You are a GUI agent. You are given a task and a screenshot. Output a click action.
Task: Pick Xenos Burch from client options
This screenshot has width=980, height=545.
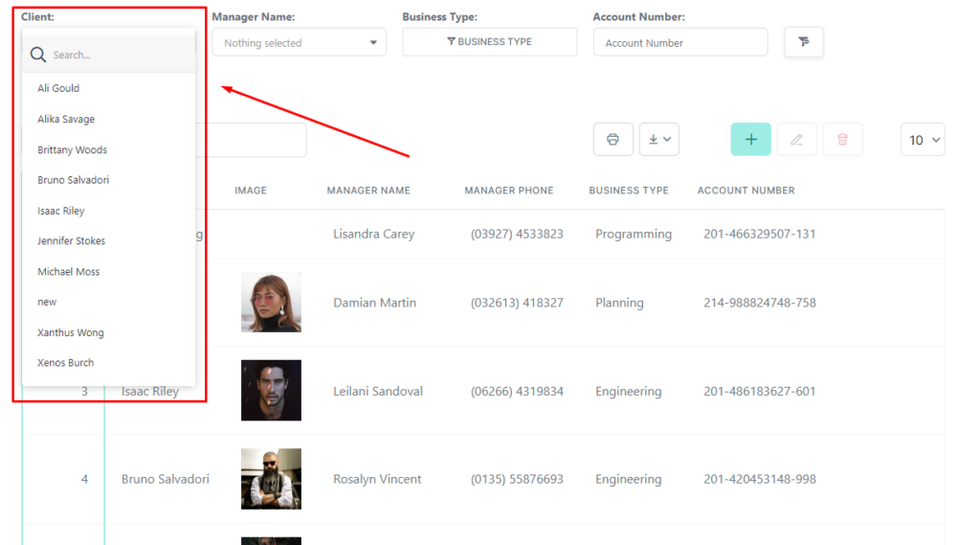pos(65,363)
